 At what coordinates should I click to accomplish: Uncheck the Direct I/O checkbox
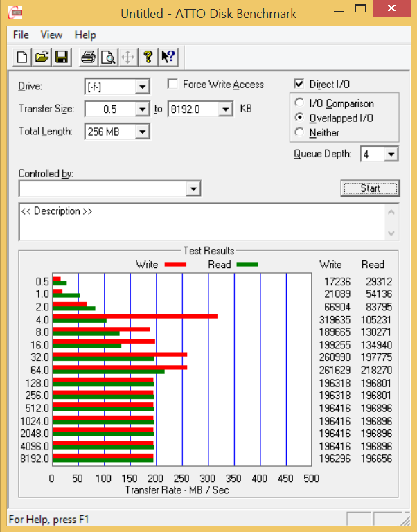tap(299, 84)
